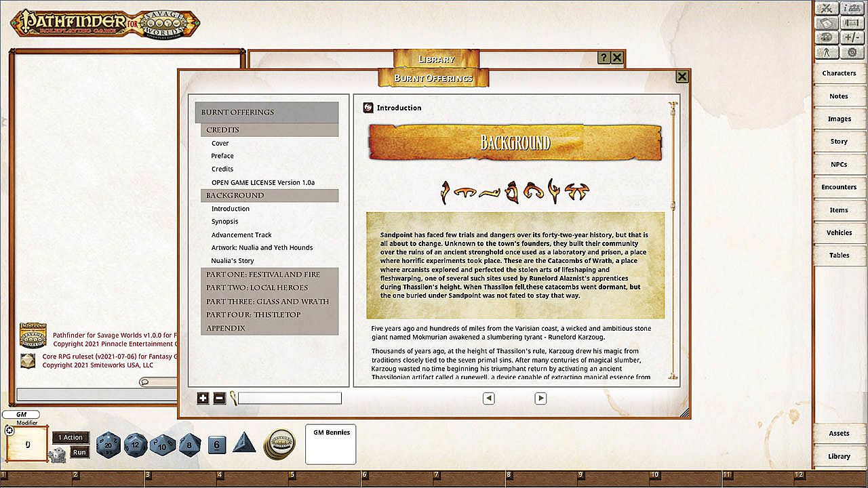Image resolution: width=868 pixels, height=488 pixels.
Task: Click the modifier box target icon
Action: coord(9,430)
